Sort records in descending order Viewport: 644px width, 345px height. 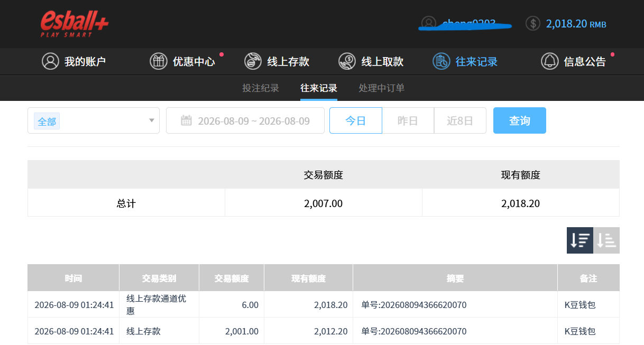click(580, 240)
